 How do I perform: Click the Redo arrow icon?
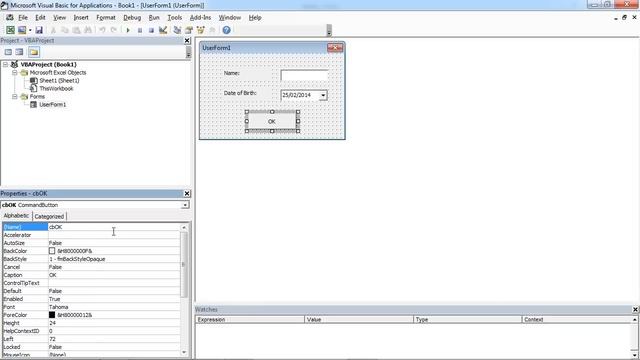[114, 30]
